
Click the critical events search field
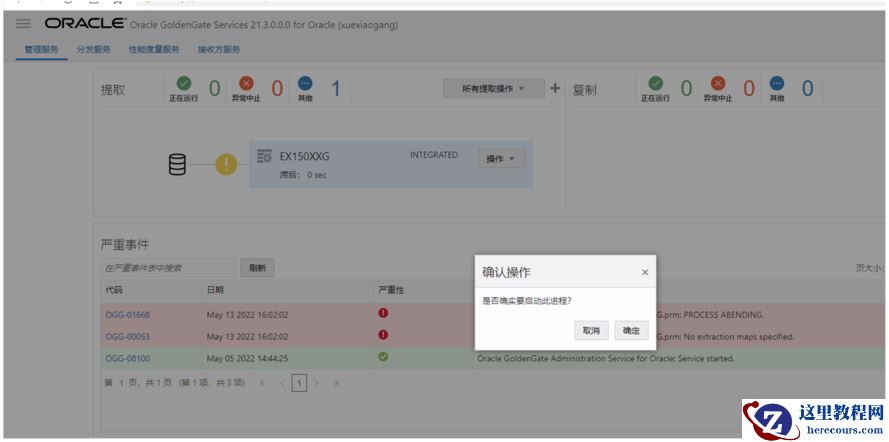tap(168, 268)
